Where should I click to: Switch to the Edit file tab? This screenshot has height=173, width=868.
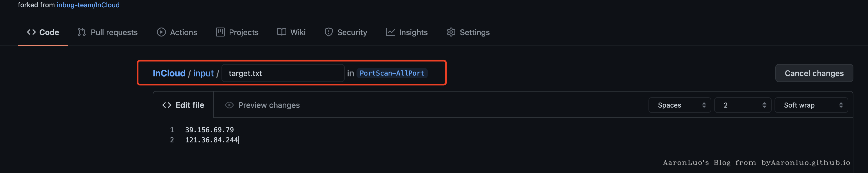pyautogui.click(x=183, y=105)
